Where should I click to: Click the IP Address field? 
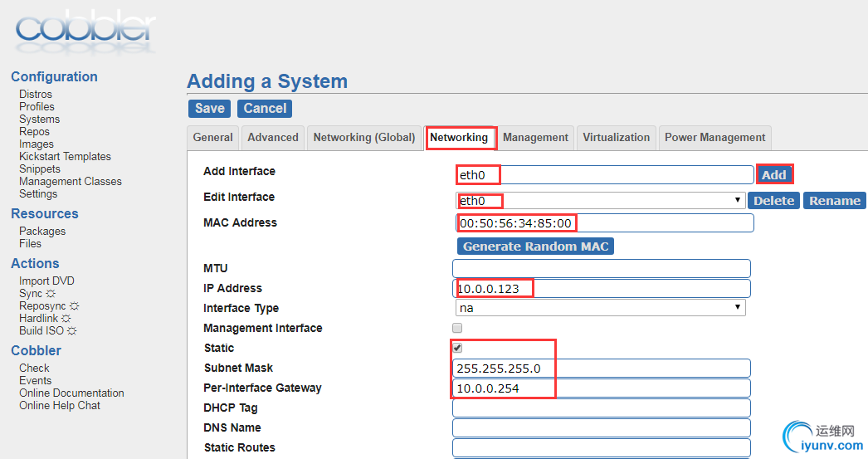pyautogui.click(x=601, y=289)
